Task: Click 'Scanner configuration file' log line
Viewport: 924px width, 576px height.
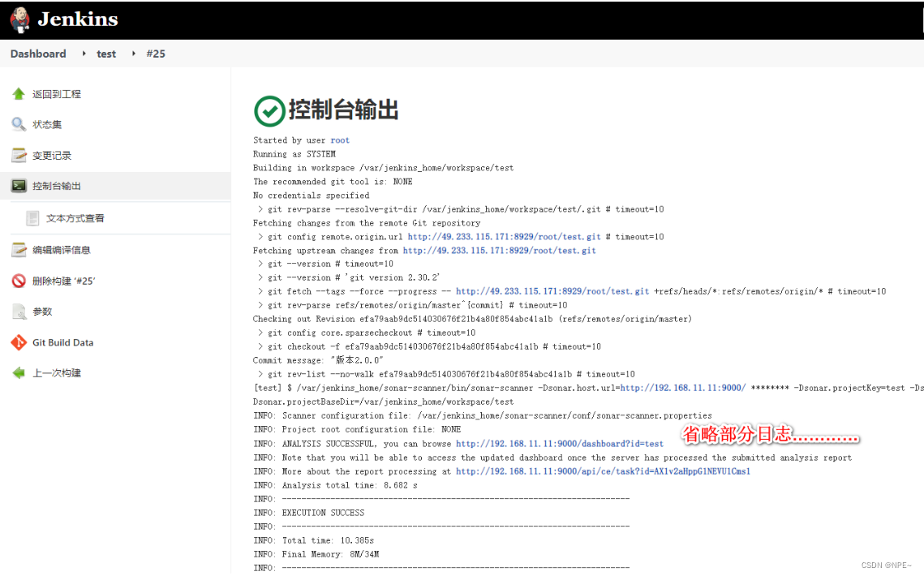Action: tap(483, 415)
